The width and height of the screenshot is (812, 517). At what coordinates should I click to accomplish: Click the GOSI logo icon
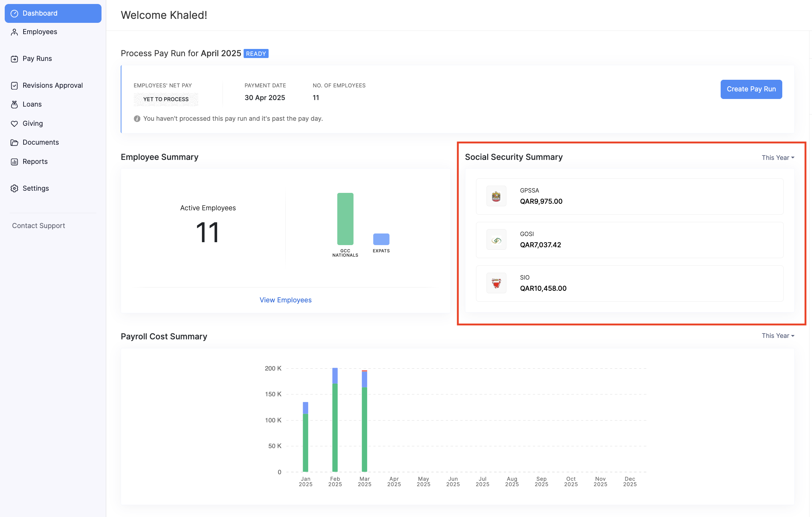[x=496, y=240]
